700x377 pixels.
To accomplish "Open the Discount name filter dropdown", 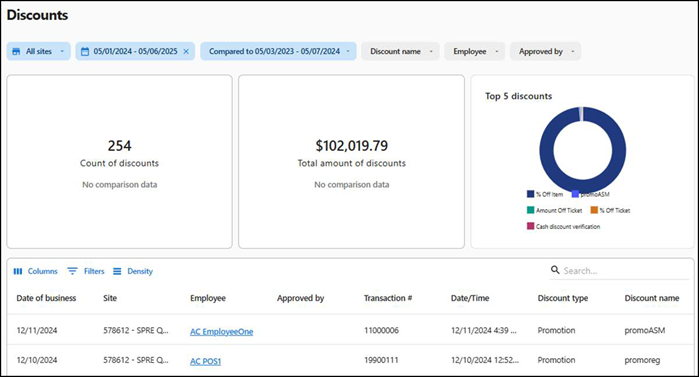I will (x=400, y=51).
